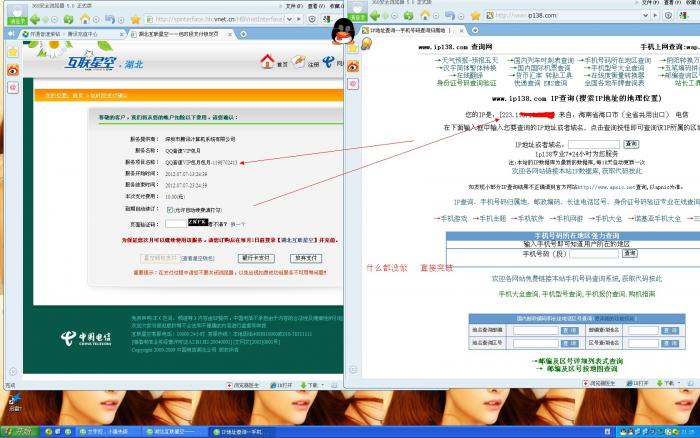
Task: Click the QQ penguin icon
Action: (x=343, y=32)
